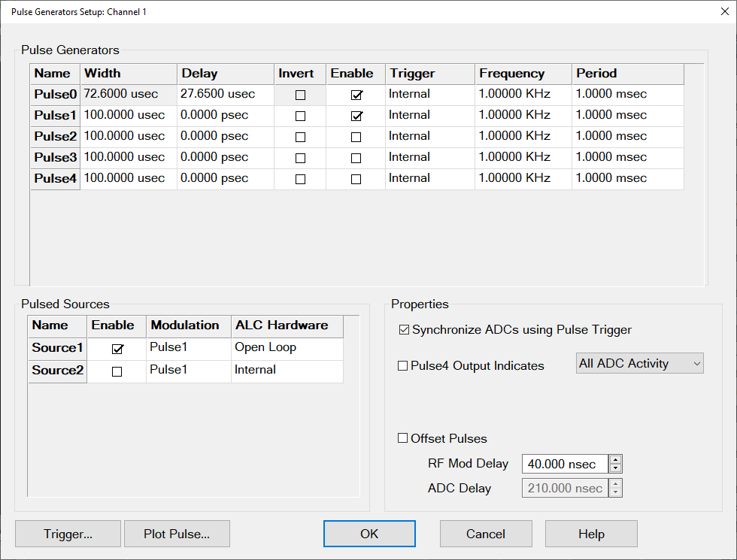Open the All ADC Activity dropdown
This screenshot has height=560, width=737.
[x=639, y=364]
